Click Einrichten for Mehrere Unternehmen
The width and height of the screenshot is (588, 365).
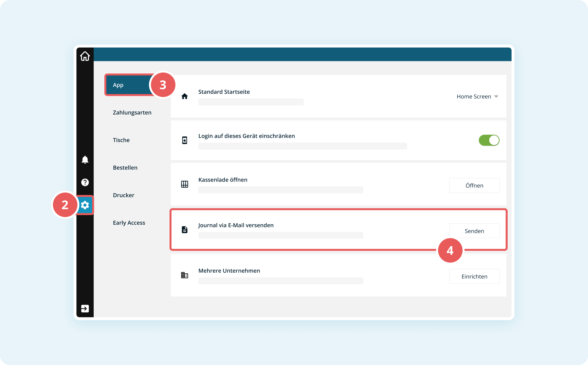pyautogui.click(x=474, y=276)
